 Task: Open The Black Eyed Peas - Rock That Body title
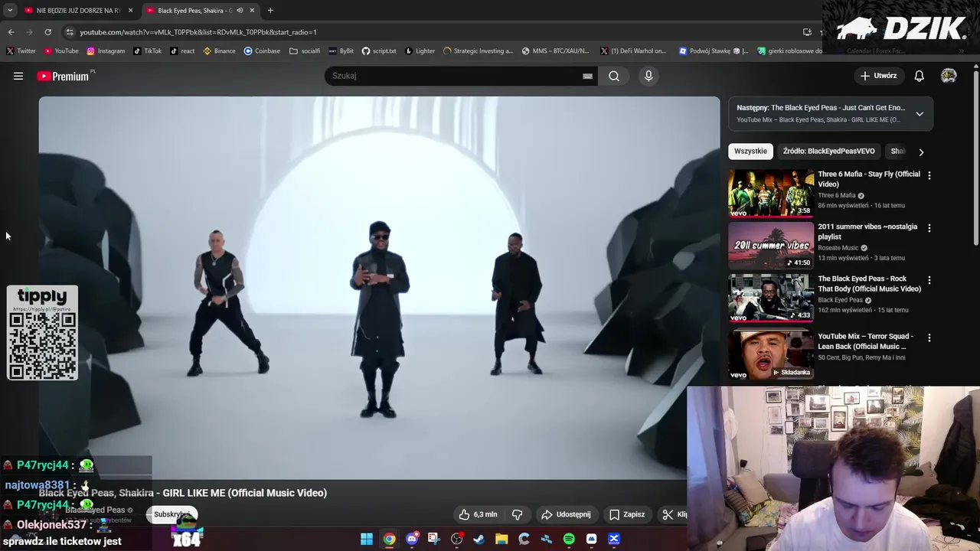click(x=869, y=284)
